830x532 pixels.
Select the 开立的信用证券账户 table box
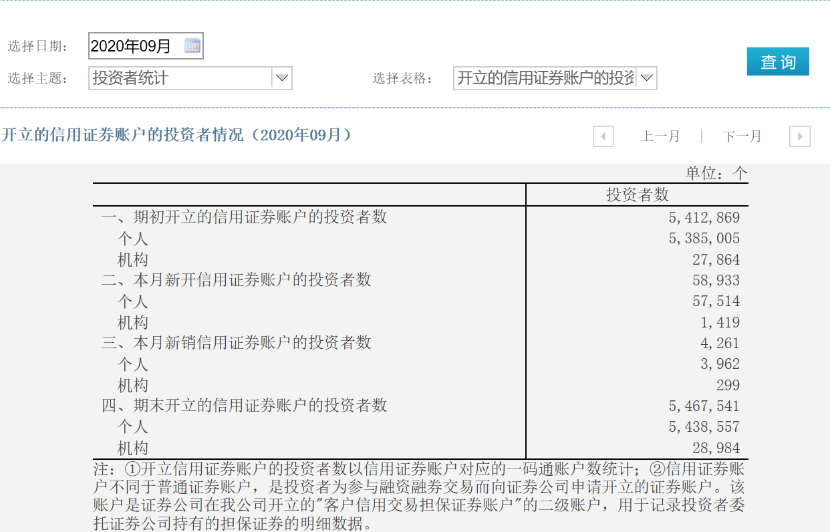coord(555,78)
